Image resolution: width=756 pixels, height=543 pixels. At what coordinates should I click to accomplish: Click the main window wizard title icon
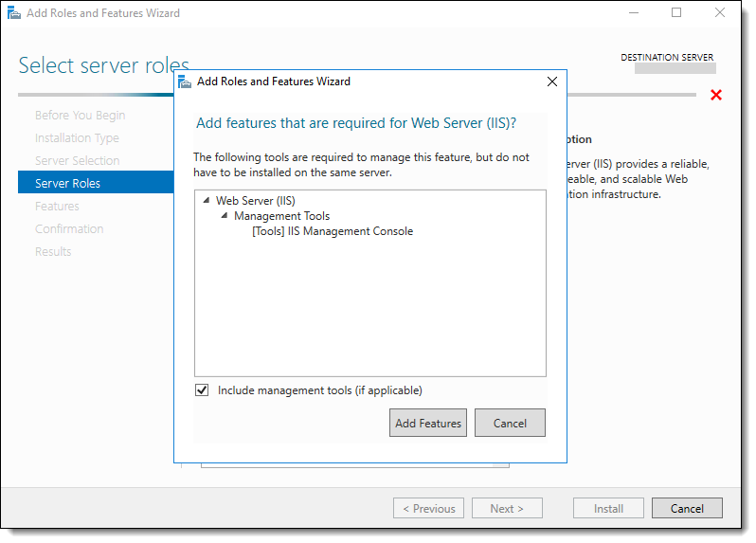click(x=14, y=13)
